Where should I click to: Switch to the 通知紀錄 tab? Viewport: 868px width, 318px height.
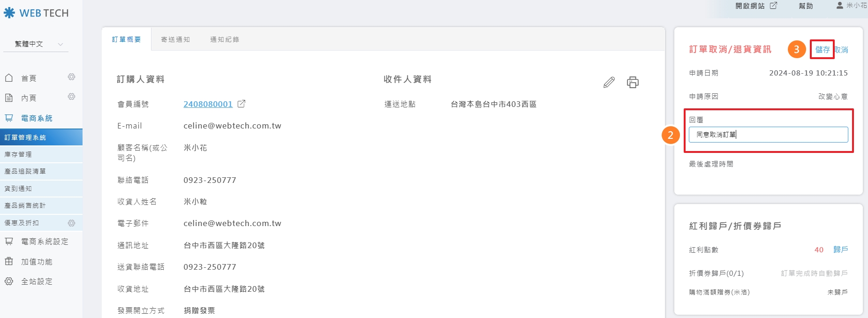tap(225, 39)
